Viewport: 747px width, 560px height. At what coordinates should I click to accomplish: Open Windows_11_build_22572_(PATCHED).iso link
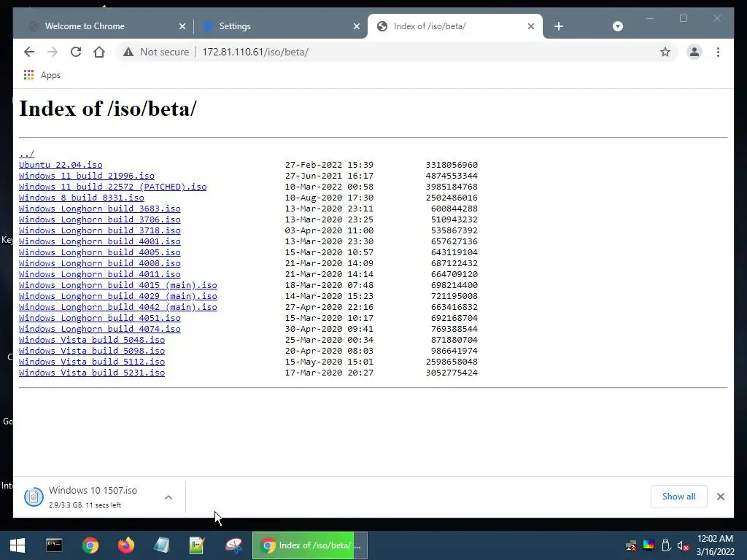pos(113,187)
